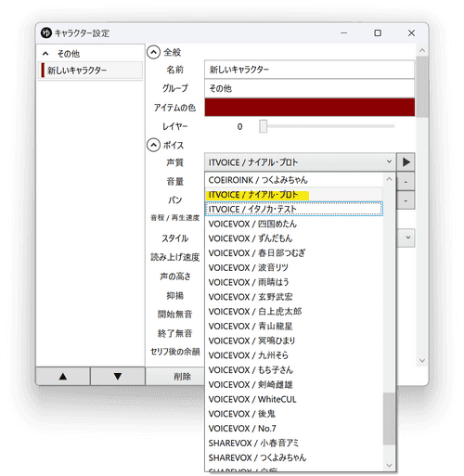Choose VOICEVOX / 四国めたん voice

click(x=294, y=224)
